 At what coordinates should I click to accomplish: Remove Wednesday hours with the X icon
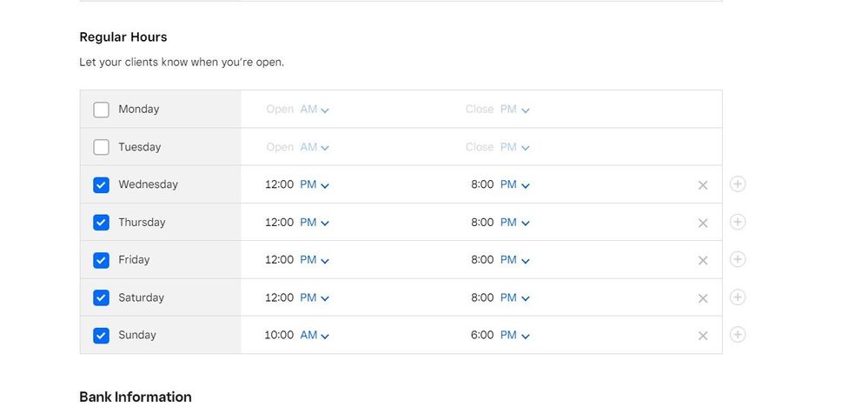tap(703, 185)
